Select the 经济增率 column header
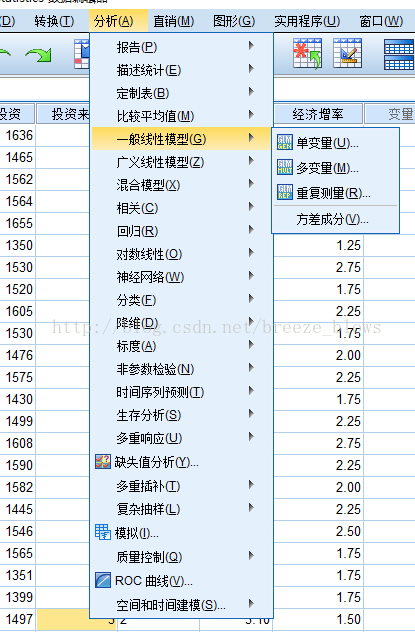 (x=318, y=114)
